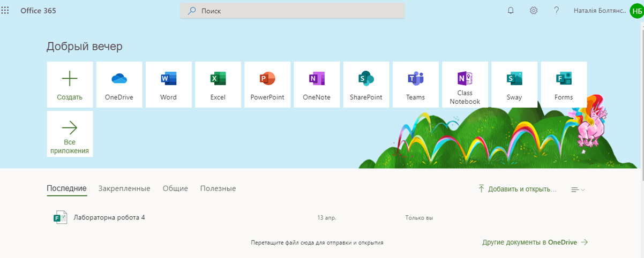Click the Перетащите файл сюда drop text
This screenshot has width=644, height=258.
click(317, 242)
